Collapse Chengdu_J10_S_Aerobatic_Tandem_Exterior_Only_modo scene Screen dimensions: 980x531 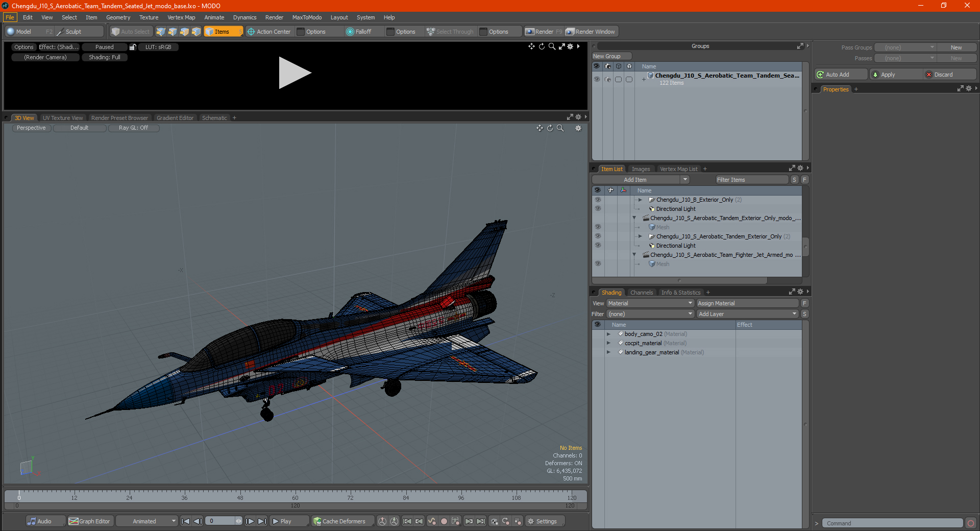click(634, 218)
